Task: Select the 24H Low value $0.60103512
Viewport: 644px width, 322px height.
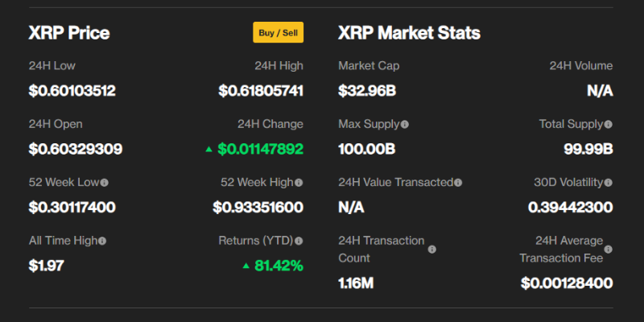Action: tap(72, 91)
